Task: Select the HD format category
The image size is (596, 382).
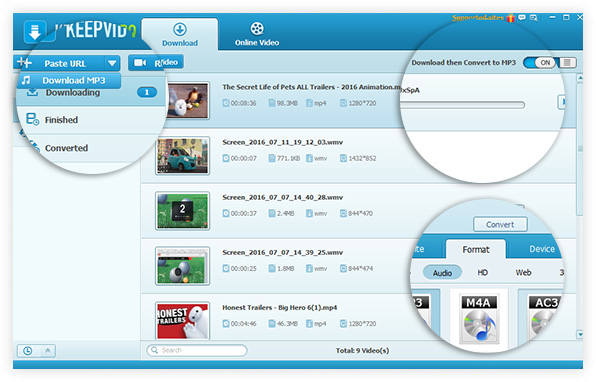Action: tap(482, 273)
